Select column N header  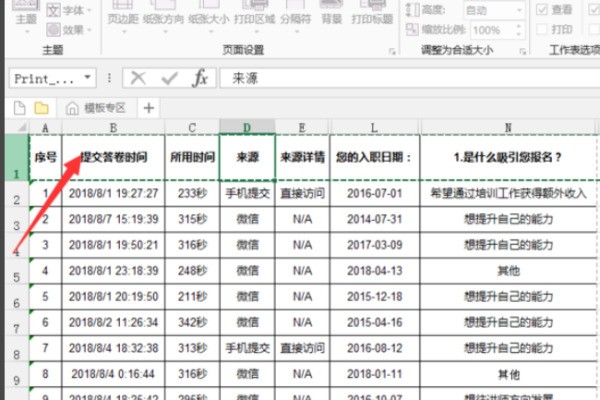pos(508,127)
